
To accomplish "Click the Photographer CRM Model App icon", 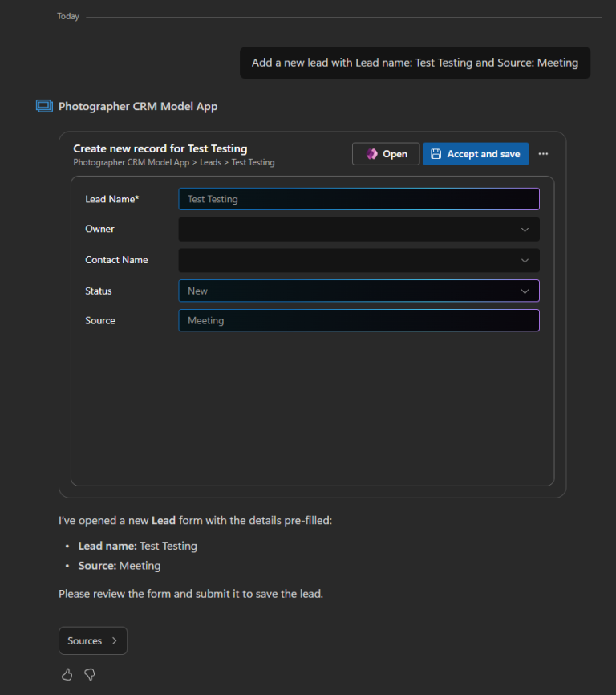I will click(x=44, y=106).
